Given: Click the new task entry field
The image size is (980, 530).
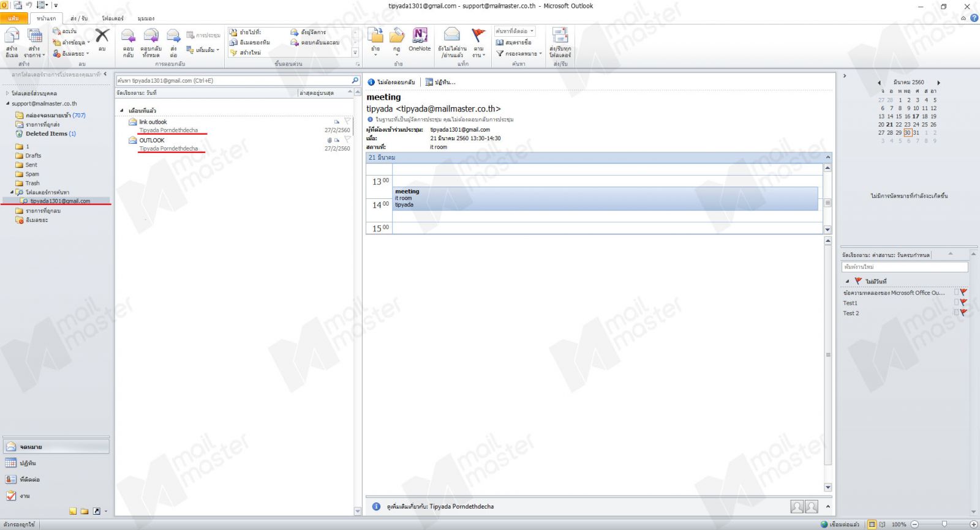Looking at the screenshot, I should coord(905,267).
